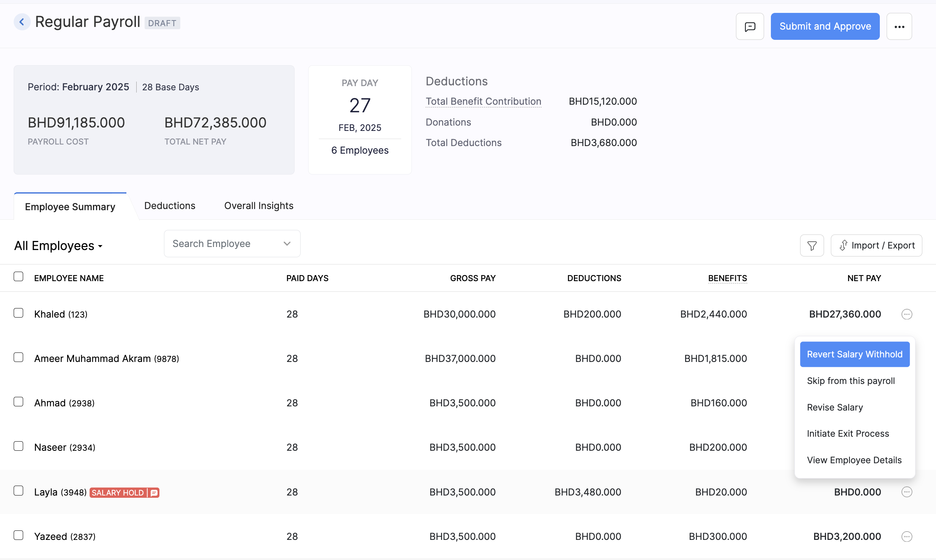Select Revise Salary from the context menu

(x=835, y=407)
